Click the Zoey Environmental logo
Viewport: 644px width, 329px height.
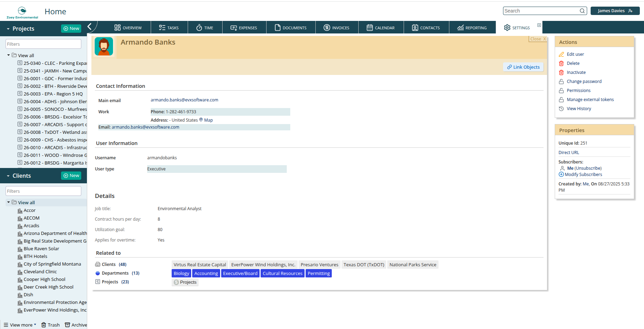point(22,12)
